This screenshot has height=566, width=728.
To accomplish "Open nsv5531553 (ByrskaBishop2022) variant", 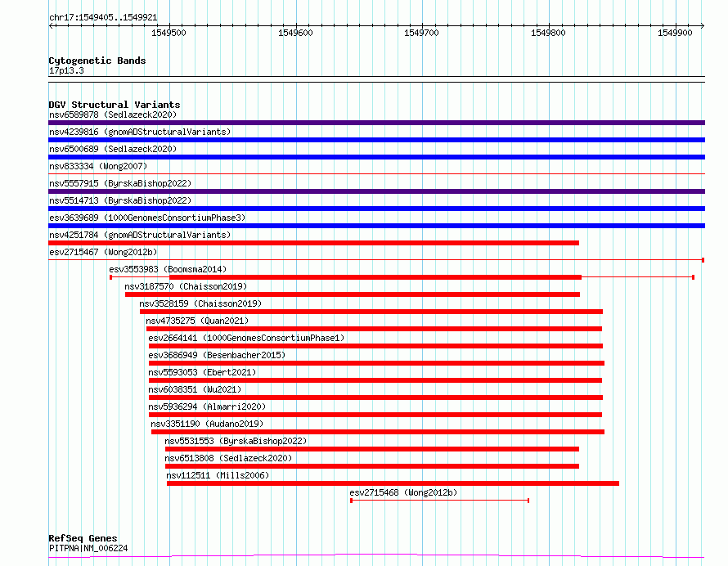I will [x=236, y=441].
